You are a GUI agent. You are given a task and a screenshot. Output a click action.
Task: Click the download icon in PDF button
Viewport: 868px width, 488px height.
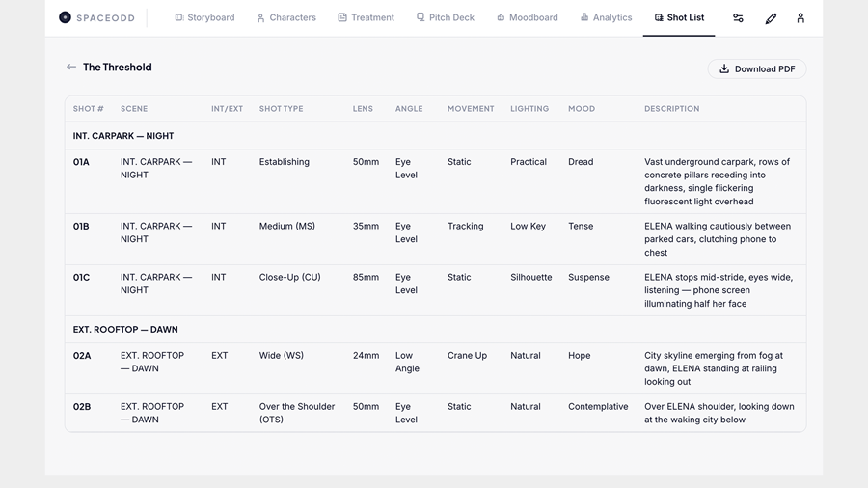724,68
